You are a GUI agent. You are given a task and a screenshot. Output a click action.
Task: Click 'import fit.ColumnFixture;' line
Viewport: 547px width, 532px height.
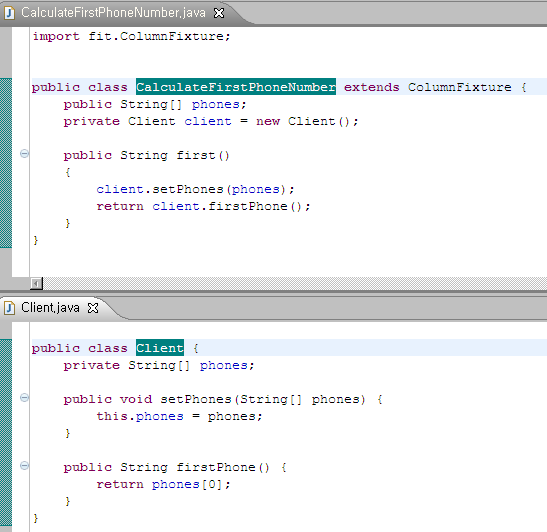pyautogui.click(x=131, y=36)
